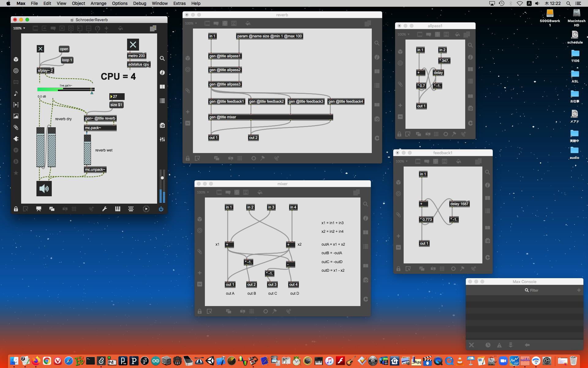Open the inspector info icon in SchroederReverb
This screenshot has width=588, height=368.
162,73
